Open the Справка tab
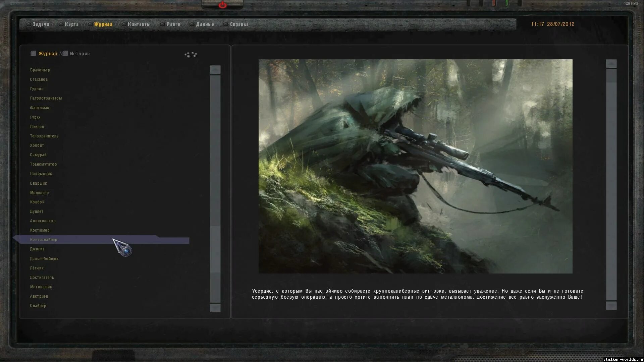 [x=239, y=24]
